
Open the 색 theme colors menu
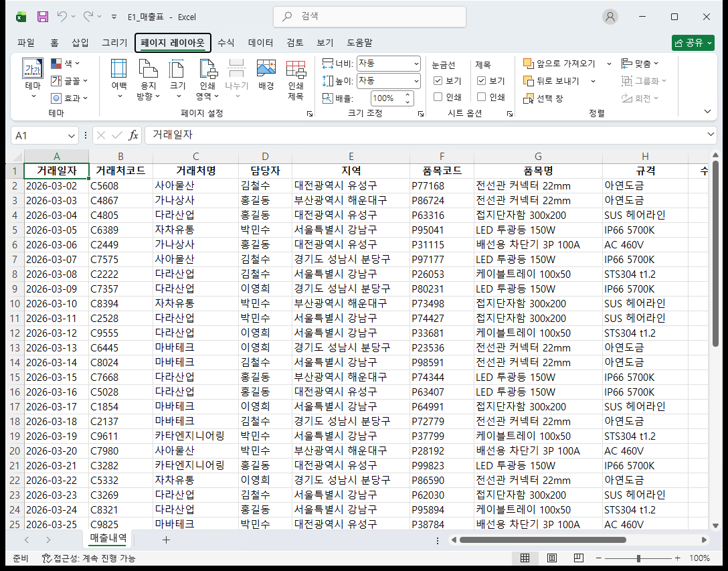point(66,63)
